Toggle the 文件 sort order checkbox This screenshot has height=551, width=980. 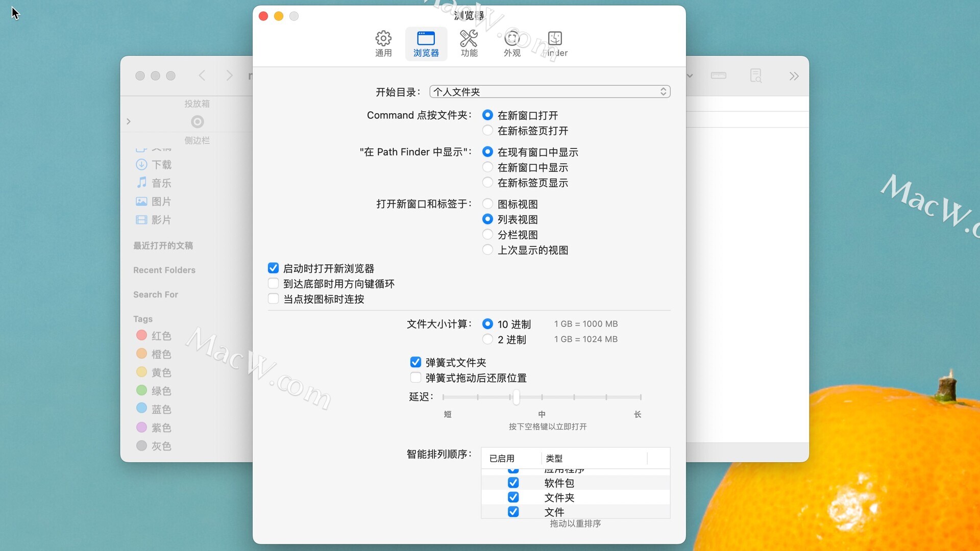coord(513,511)
